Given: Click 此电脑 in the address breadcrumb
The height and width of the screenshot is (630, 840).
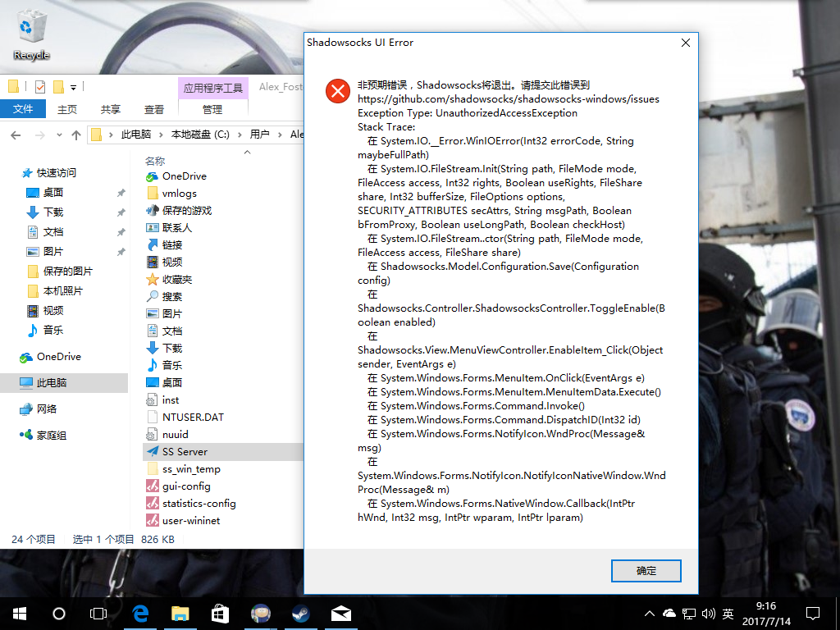Looking at the screenshot, I should click(135, 135).
